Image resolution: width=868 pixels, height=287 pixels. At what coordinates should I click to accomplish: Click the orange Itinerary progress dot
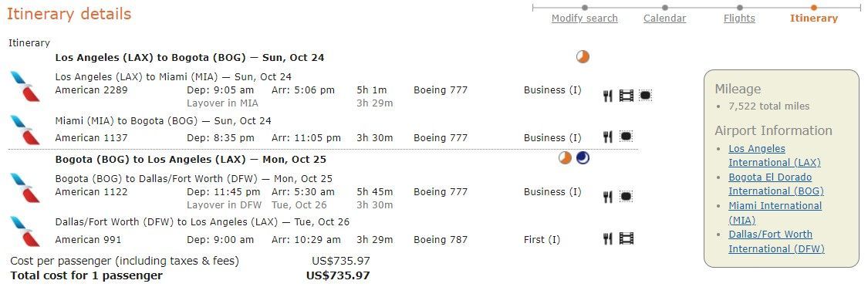(x=814, y=8)
